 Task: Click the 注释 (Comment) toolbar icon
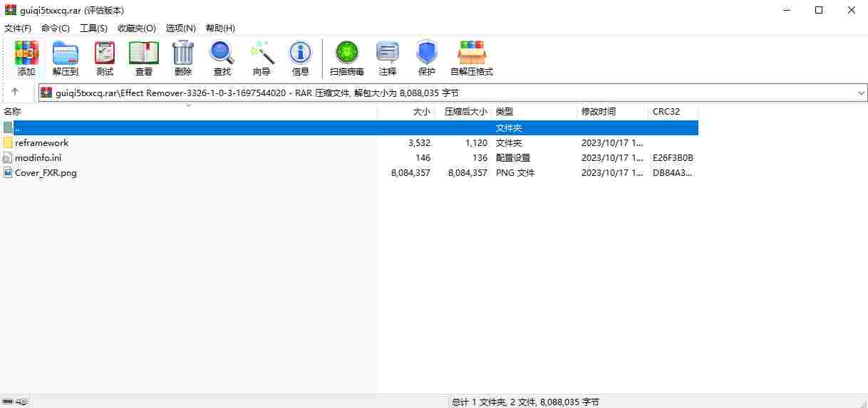pos(388,53)
